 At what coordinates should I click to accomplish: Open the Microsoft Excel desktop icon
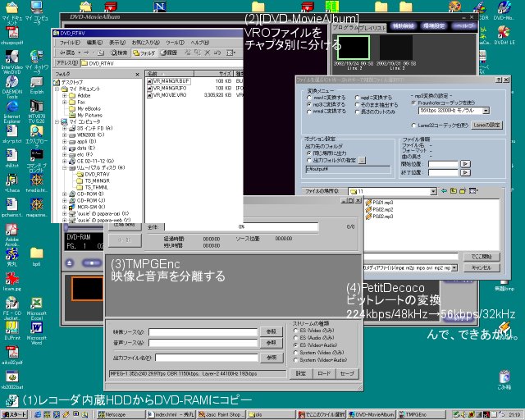click(36, 308)
